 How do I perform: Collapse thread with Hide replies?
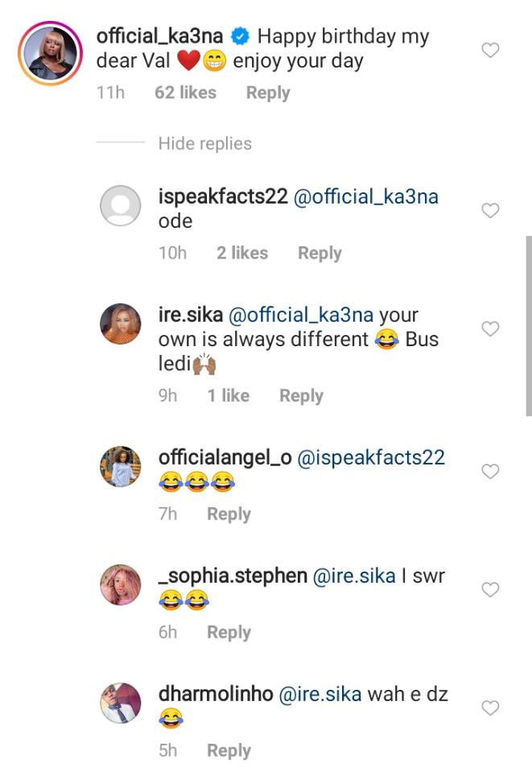click(204, 144)
